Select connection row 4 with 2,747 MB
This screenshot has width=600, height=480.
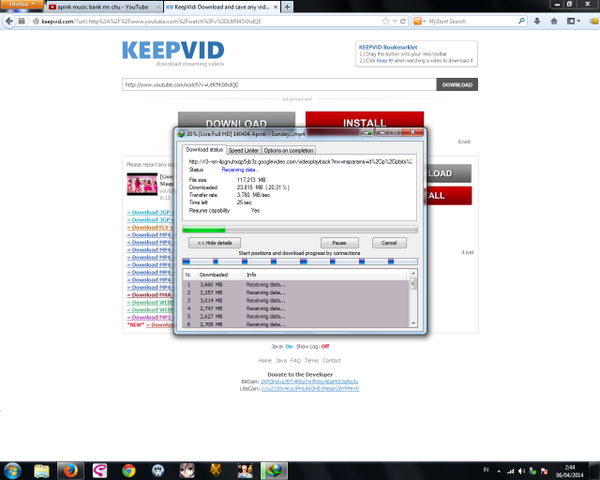click(x=296, y=309)
